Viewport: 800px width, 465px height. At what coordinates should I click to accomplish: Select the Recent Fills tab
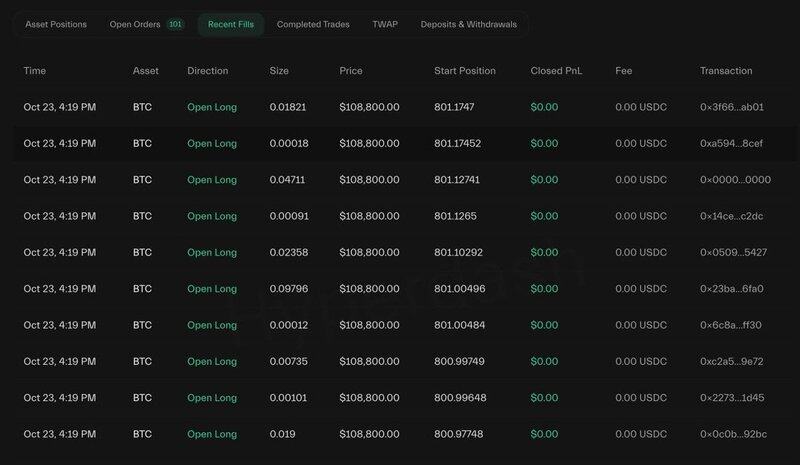[230, 24]
